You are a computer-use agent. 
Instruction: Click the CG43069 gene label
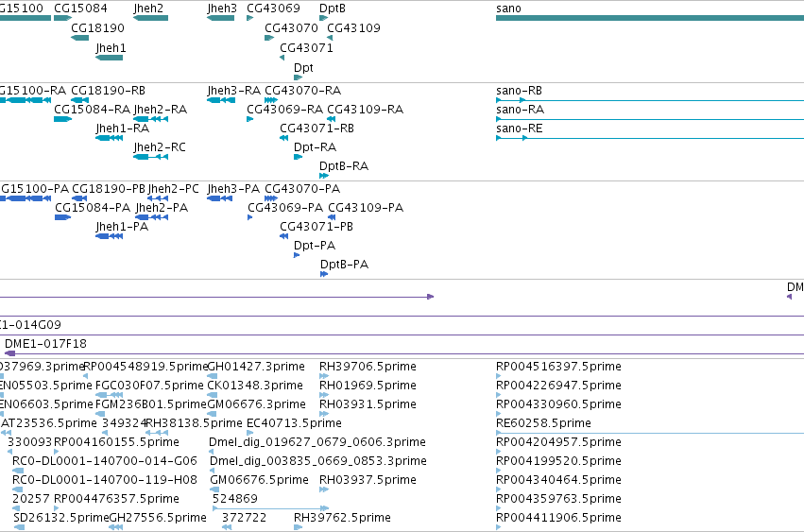click(x=273, y=9)
